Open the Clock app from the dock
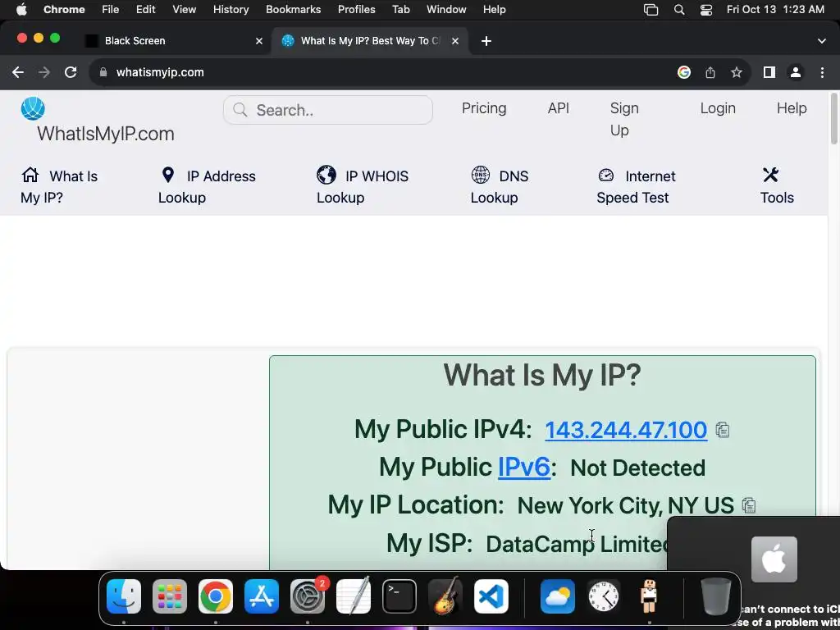Image resolution: width=840 pixels, height=630 pixels. (604, 596)
